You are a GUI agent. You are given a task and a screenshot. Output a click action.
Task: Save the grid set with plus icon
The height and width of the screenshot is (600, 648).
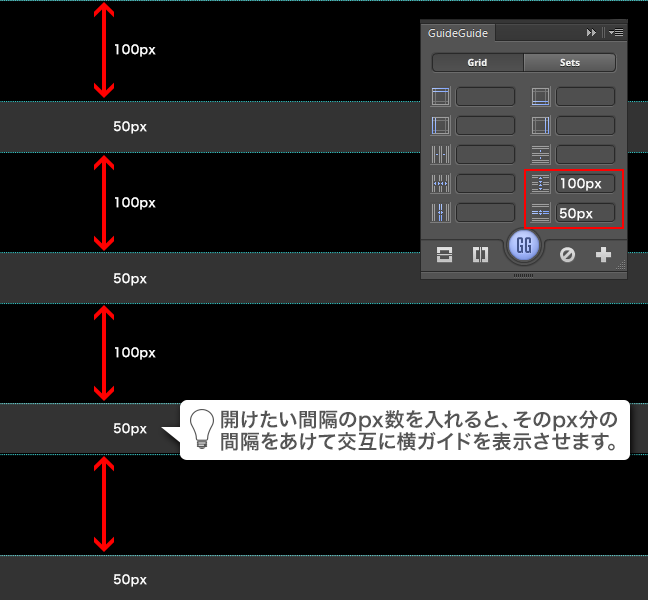[x=603, y=255]
